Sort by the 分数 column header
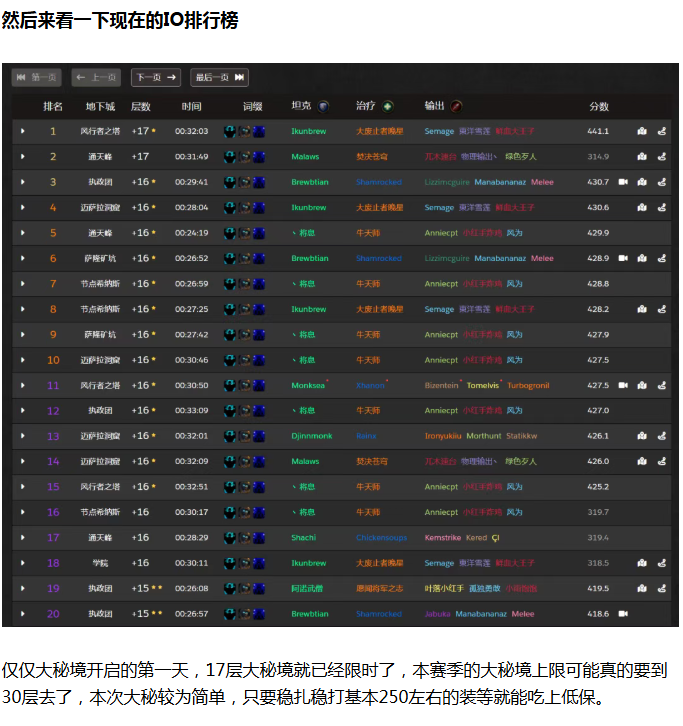The width and height of the screenshot is (683, 726). 598,106
